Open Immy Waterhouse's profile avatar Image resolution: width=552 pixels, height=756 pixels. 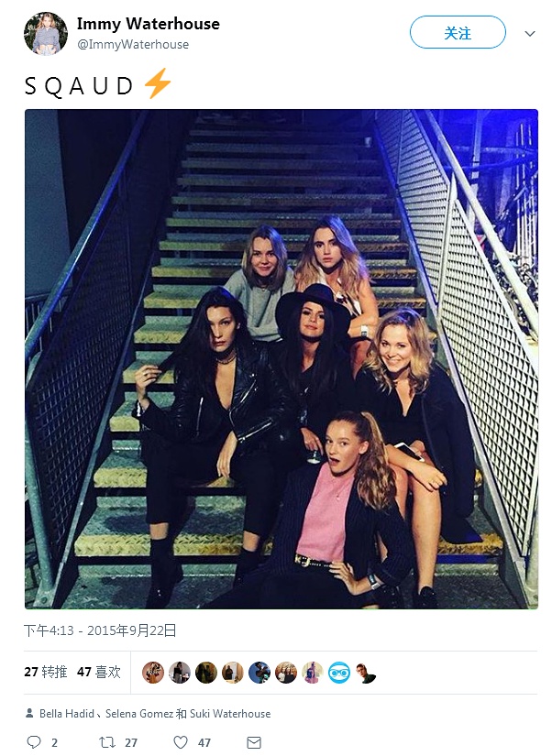click(x=46, y=34)
